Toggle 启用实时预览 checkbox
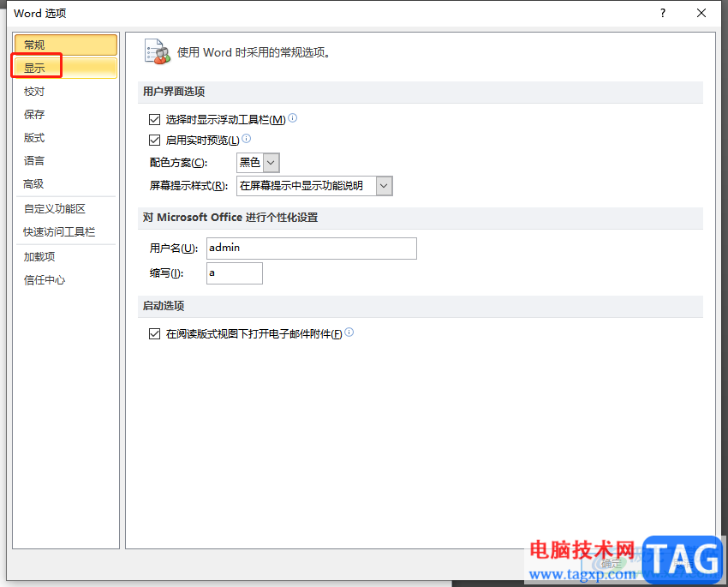Screen dimensions: 728x587 pyautogui.click(x=155, y=140)
